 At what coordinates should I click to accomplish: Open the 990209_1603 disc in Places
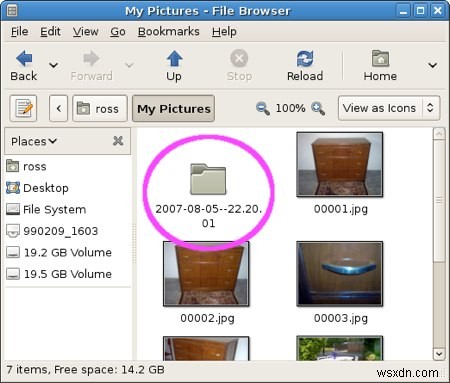[x=68, y=231]
